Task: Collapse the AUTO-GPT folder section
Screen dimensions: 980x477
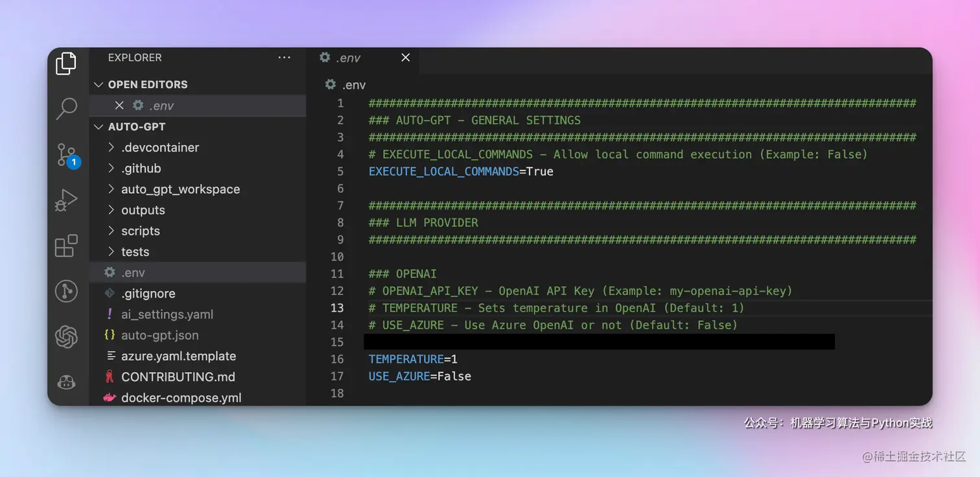Action: tap(99, 126)
